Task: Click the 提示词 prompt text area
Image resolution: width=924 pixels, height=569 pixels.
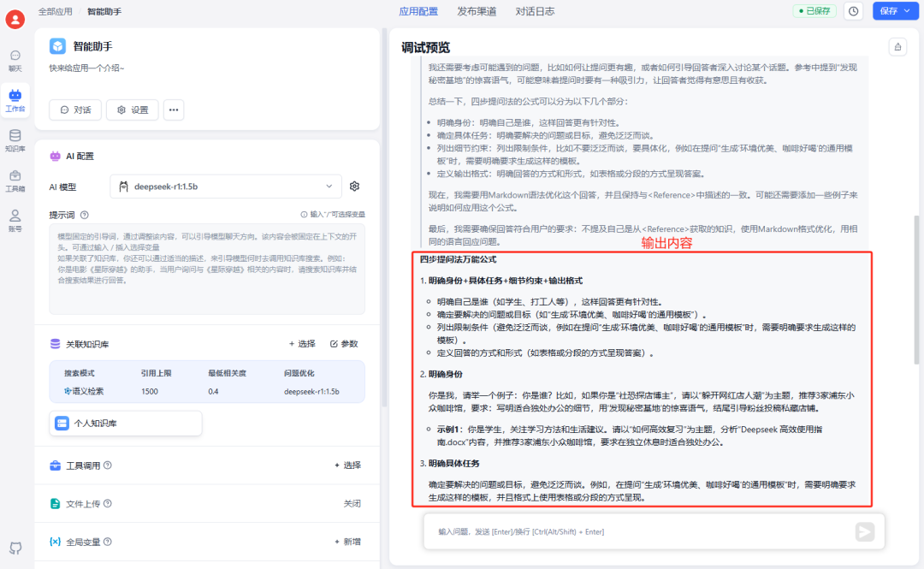Action: pyautogui.click(x=207, y=269)
